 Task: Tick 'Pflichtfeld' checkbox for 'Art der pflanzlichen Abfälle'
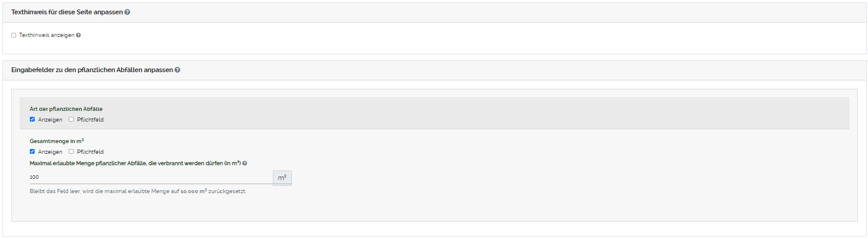click(x=71, y=119)
